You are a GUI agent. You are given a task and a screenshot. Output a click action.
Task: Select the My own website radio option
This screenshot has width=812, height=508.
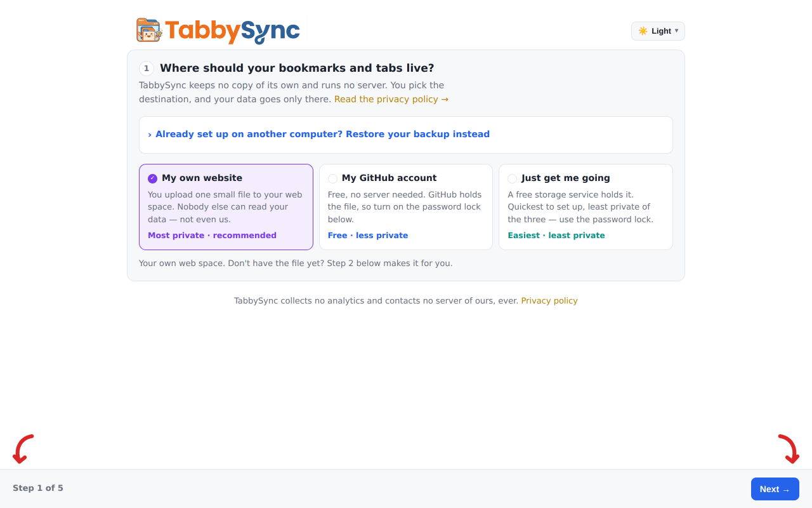[152, 178]
